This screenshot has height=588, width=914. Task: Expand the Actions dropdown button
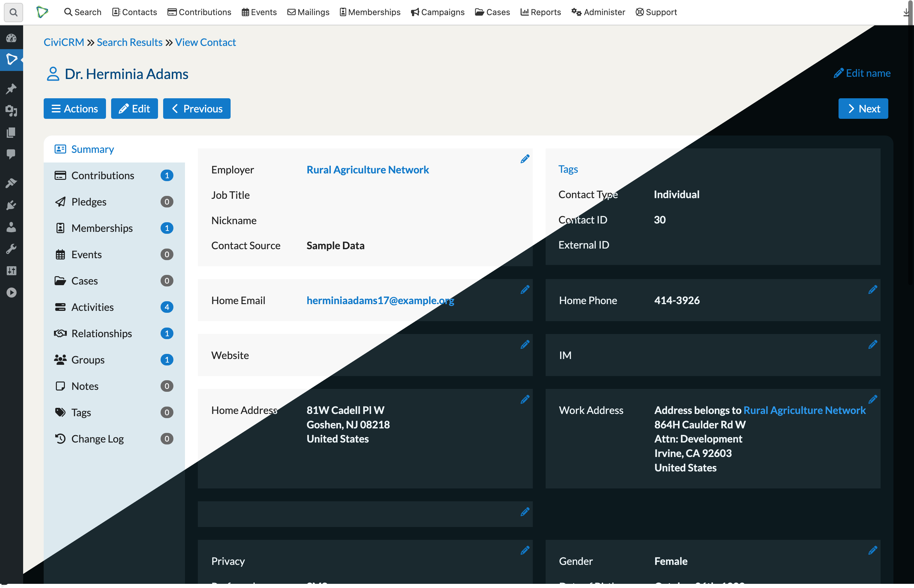[x=75, y=109]
